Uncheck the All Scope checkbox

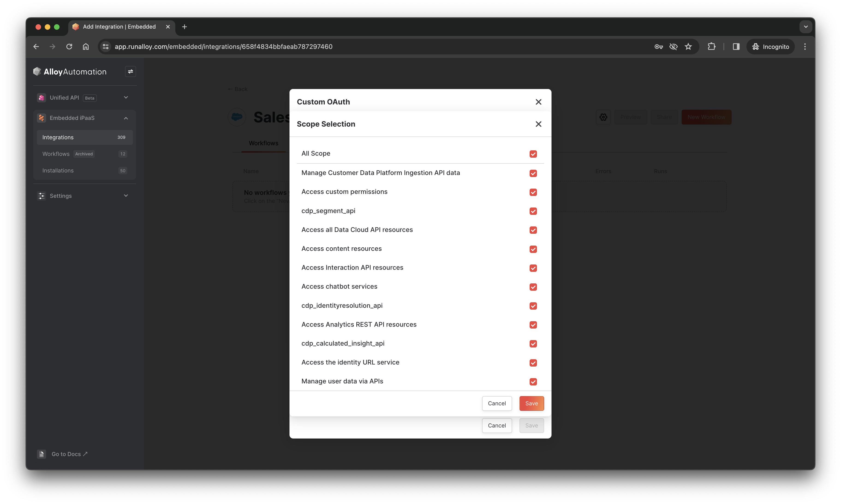coord(533,154)
